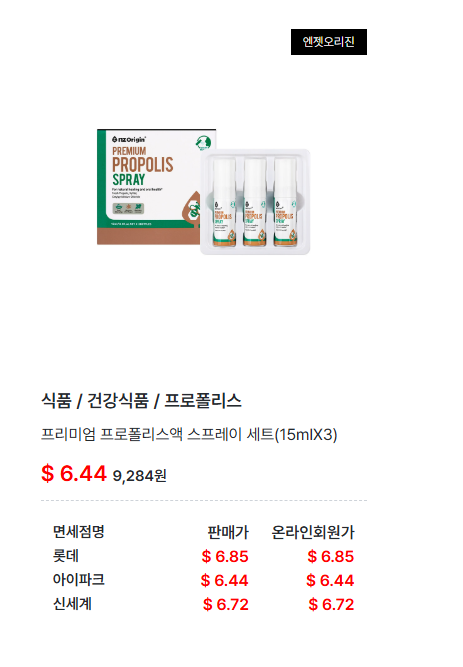Open the 식품 / 건강식품 / 프로폴리스 category path
The image size is (463, 667).
click(141, 401)
